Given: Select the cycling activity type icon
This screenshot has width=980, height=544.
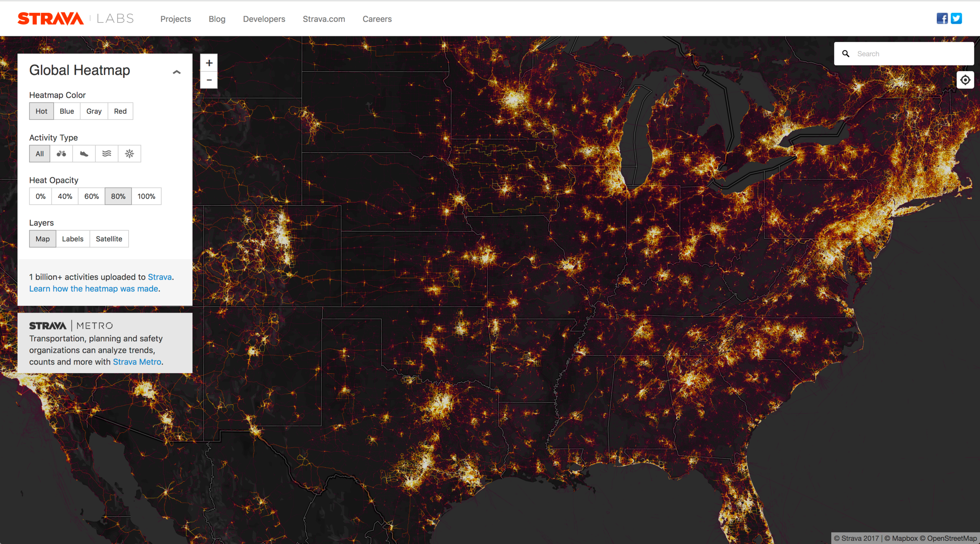Looking at the screenshot, I should tap(61, 154).
